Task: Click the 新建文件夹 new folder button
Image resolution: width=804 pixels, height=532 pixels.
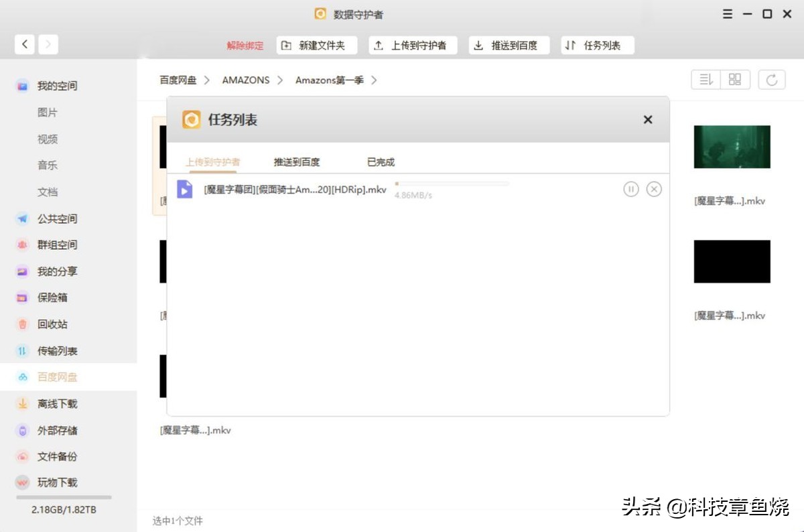Action: pyautogui.click(x=317, y=45)
